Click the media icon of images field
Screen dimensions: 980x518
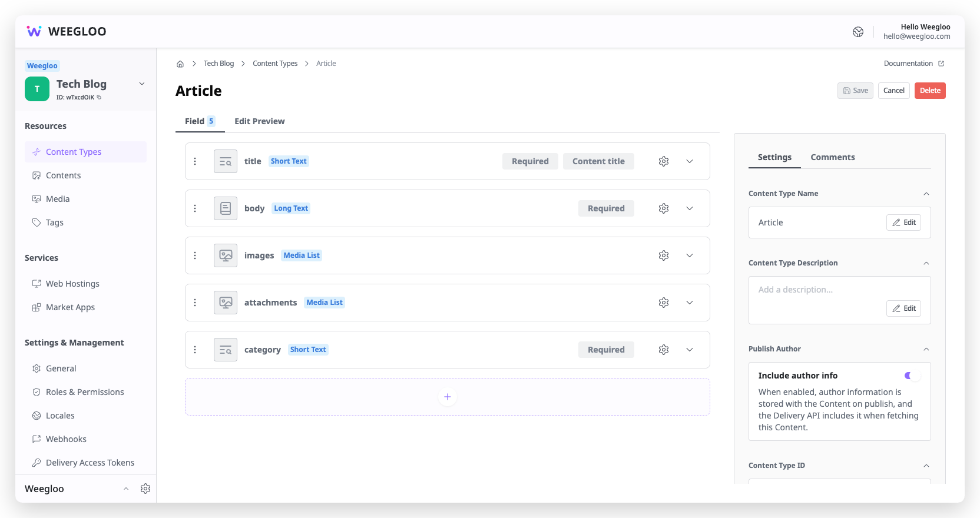[226, 255]
